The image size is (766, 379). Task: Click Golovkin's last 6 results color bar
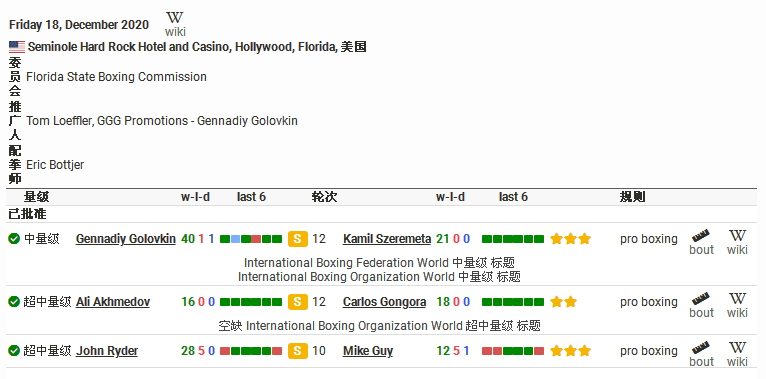click(251, 239)
